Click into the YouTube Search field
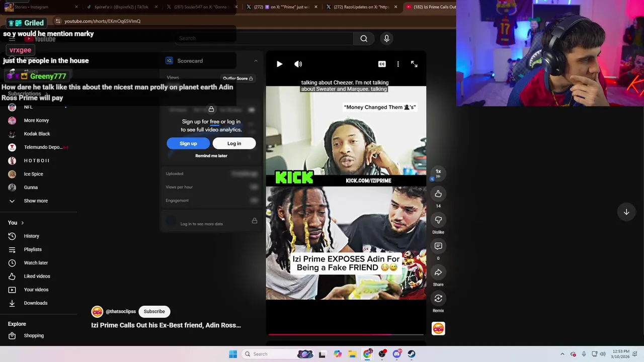Viewport: 644px width, 362px height. coord(264,38)
